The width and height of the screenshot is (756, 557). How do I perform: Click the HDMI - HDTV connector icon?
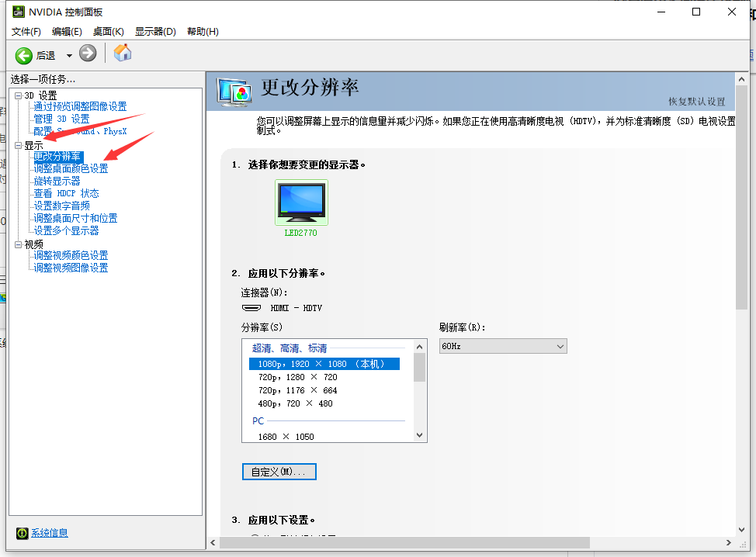click(251, 307)
